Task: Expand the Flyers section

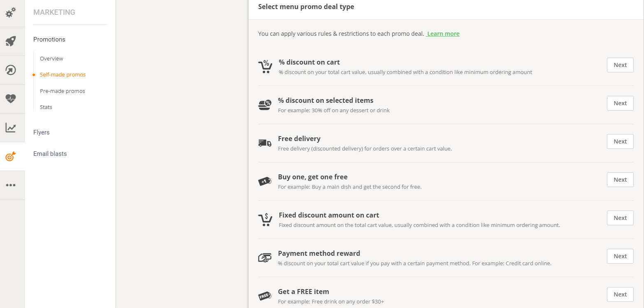Action: [x=42, y=132]
